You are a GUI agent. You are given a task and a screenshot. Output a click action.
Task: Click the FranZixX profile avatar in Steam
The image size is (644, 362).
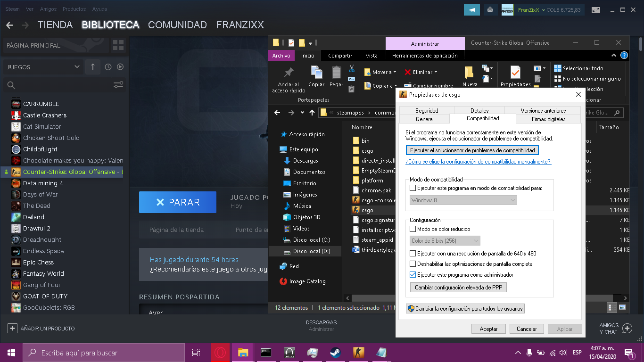point(507,10)
